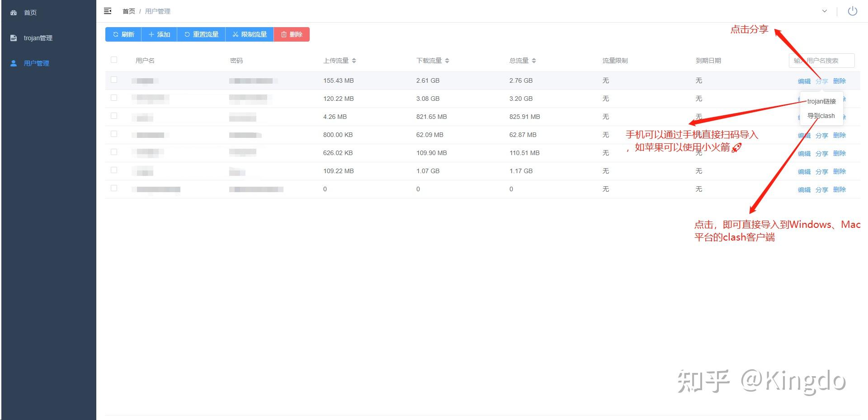
Task: Check the row with 4.26 MB upload
Action: point(114,116)
